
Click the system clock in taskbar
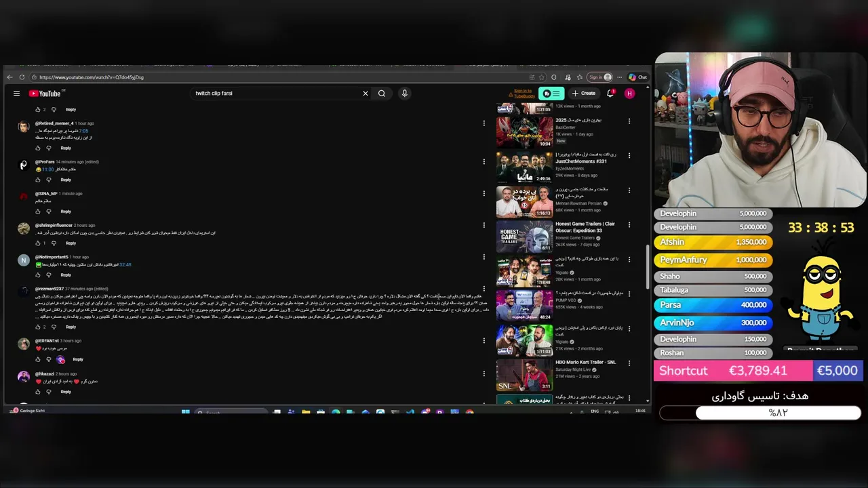(x=640, y=411)
